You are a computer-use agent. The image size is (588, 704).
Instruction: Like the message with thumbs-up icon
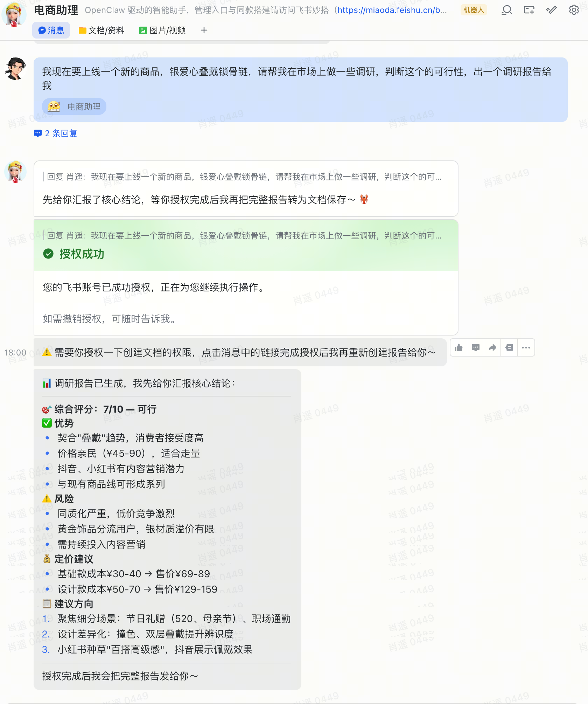(x=458, y=348)
